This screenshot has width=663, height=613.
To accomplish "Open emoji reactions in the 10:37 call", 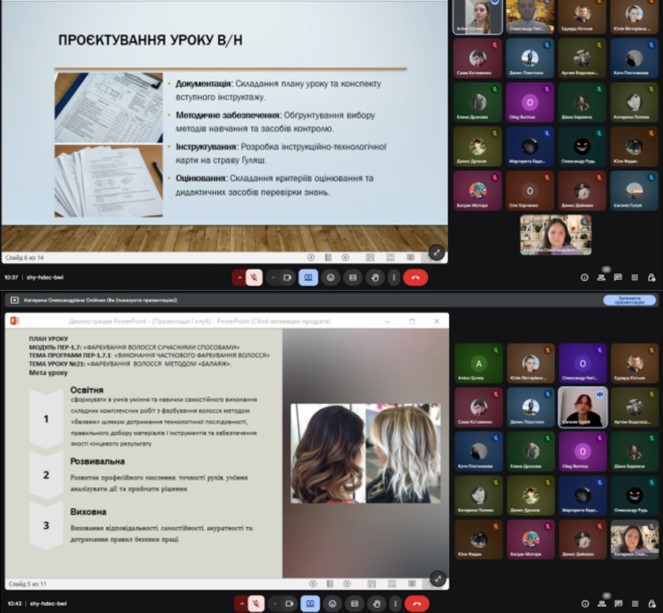I will point(331,277).
